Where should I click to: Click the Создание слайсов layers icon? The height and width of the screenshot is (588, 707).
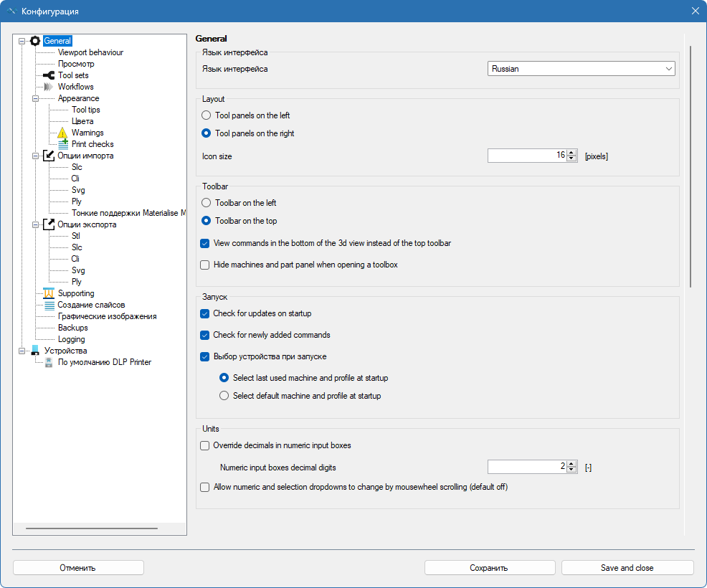coord(49,305)
